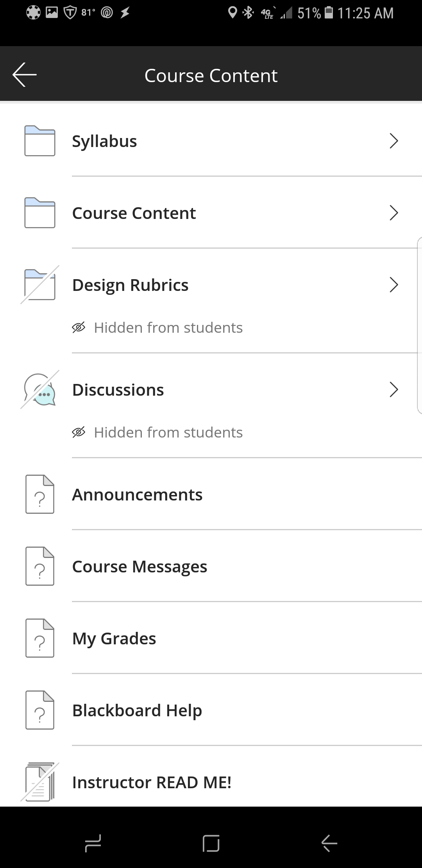Screen dimensions: 422x868
Task: Tap hidden eye icon under Design Rubrics
Action: click(79, 328)
